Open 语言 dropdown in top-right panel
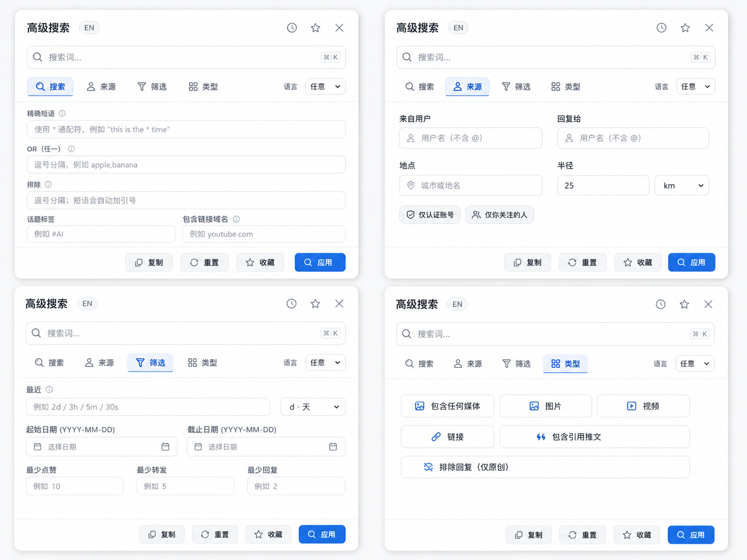This screenshot has width=747, height=560. click(x=695, y=87)
